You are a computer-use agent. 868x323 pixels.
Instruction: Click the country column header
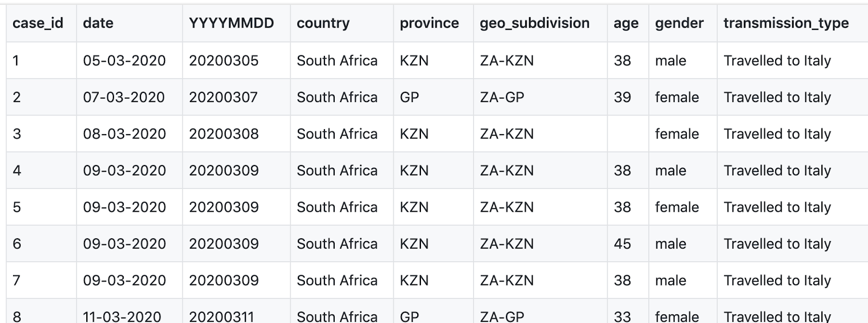coord(323,23)
